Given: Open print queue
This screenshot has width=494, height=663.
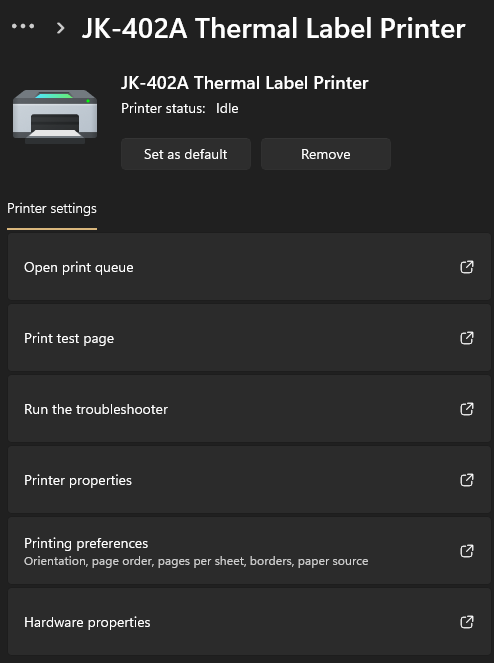Looking at the screenshot, I should click(249, 267).
